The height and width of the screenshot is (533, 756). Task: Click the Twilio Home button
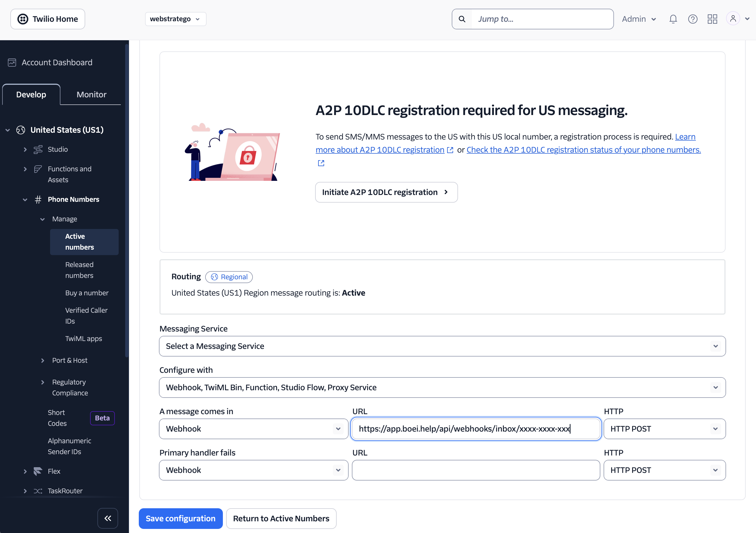pyautogui.click(x=48, y=19)
